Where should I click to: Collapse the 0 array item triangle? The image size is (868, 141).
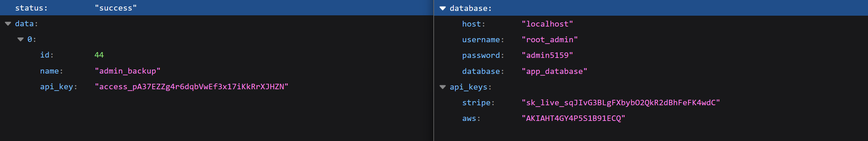(x=20, y=40)
